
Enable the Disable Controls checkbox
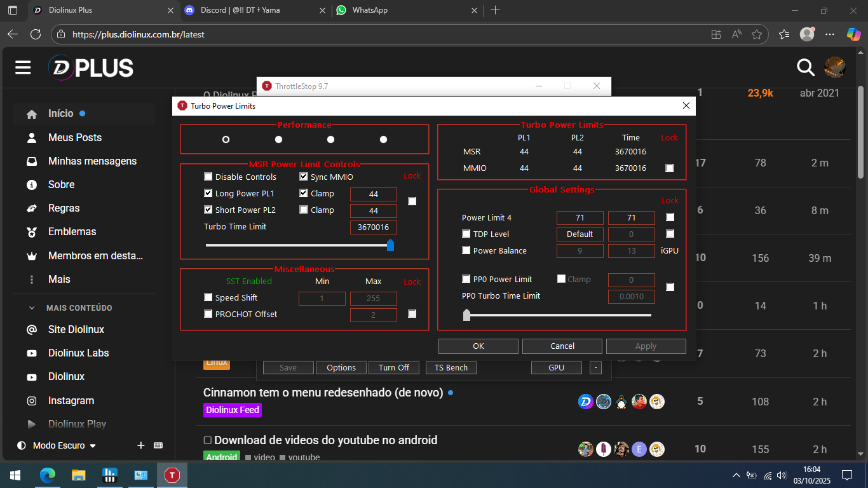click(x=208, y=177)
